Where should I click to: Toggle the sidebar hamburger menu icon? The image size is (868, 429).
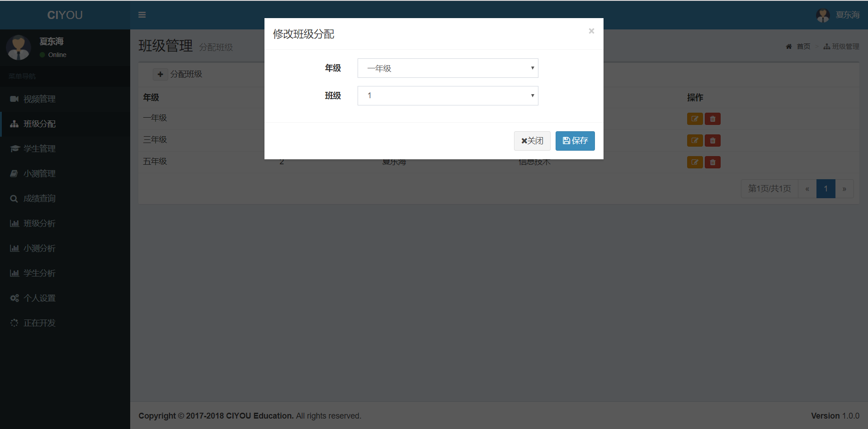pos(142,15)
